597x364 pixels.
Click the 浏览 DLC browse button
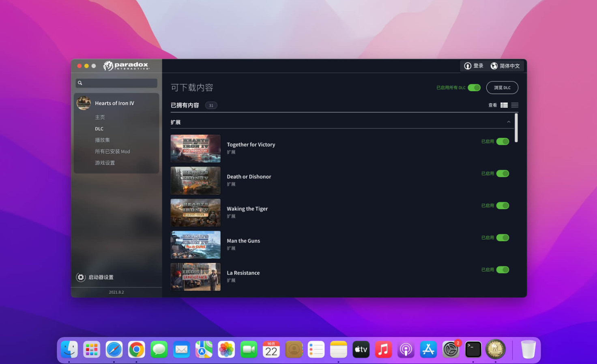point(502,88)
